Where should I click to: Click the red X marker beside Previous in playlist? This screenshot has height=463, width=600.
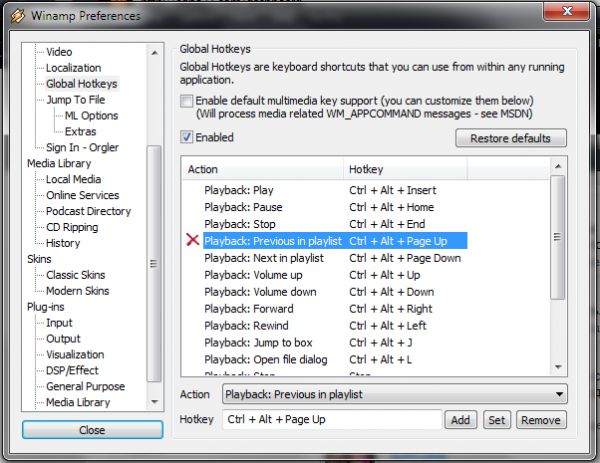point(192,240)
